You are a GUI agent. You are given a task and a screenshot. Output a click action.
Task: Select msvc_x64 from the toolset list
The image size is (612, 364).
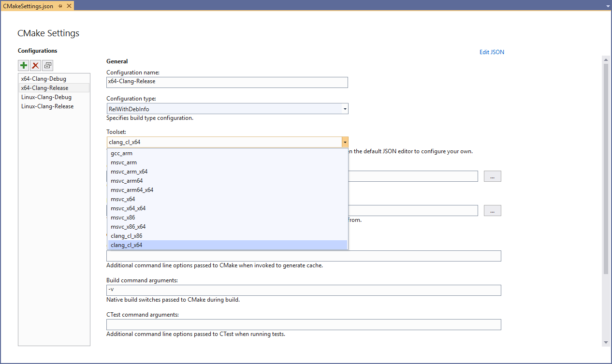[123, 199]
